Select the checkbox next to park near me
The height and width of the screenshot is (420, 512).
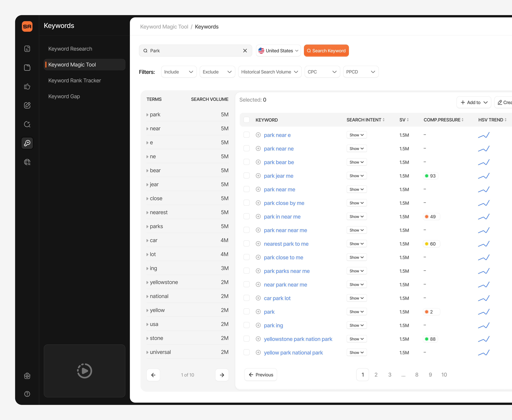(246, 189)
